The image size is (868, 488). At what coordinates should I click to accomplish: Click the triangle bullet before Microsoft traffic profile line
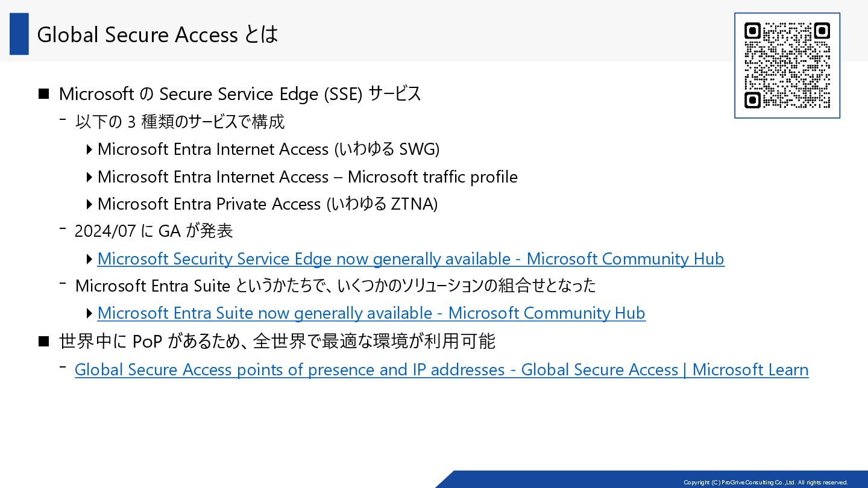90,177
